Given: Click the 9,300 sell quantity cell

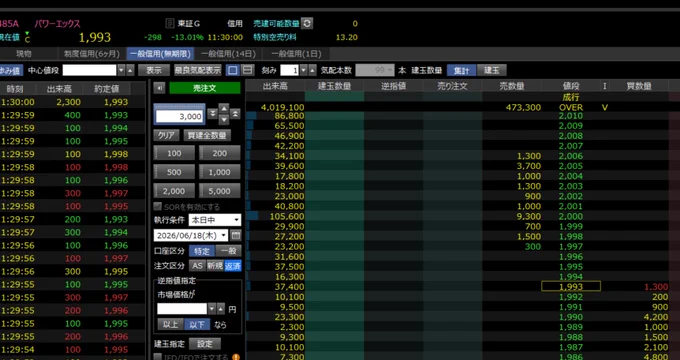Looking at the screenshot, I should 512,216.
